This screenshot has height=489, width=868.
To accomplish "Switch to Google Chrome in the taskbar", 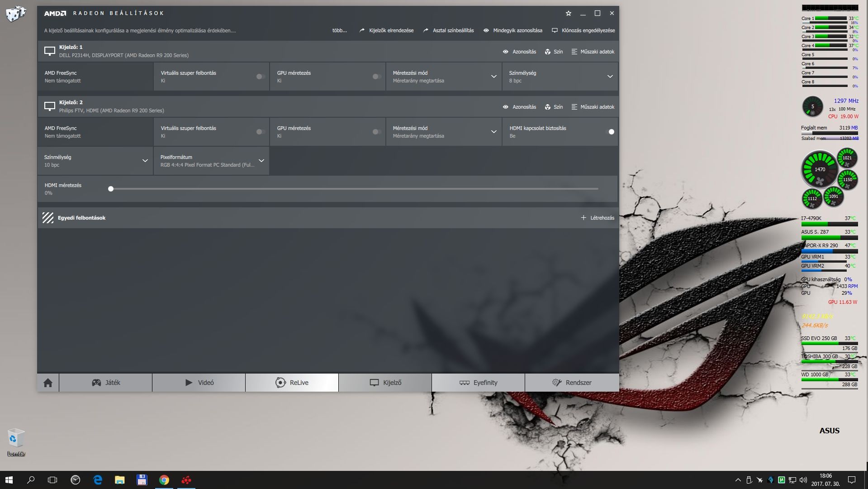I will point(164,480).
